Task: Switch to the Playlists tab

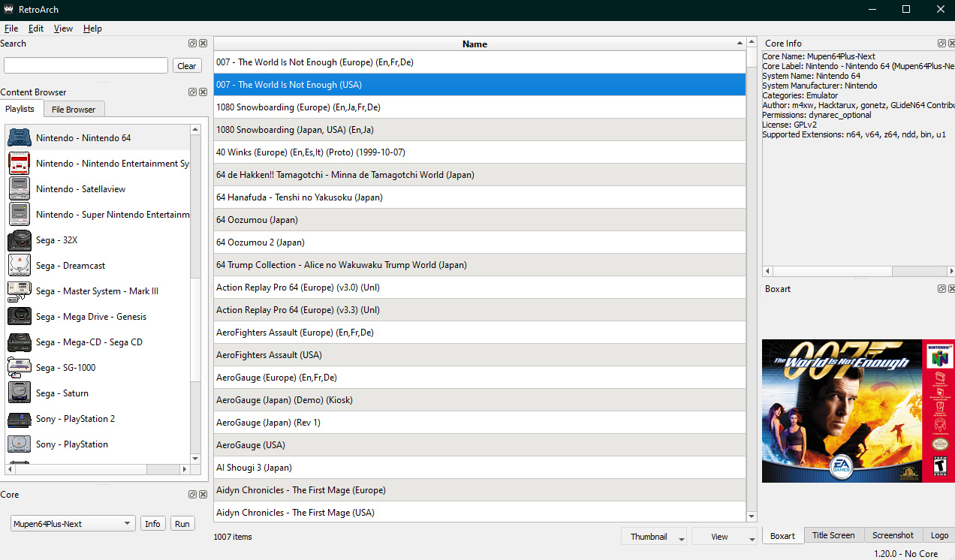Action: pos(20,109)
